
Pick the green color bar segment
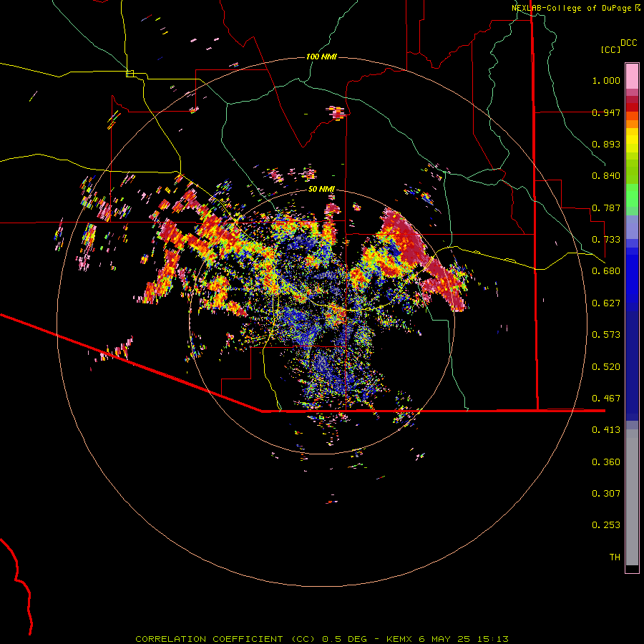pos(632,195)
